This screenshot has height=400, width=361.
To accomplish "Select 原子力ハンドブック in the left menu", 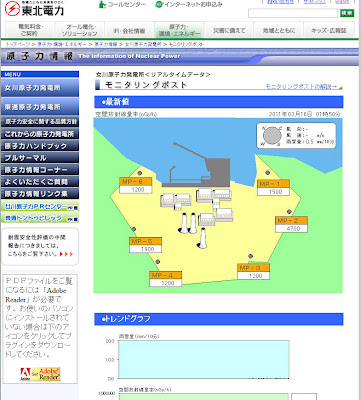I will [40, 146].
